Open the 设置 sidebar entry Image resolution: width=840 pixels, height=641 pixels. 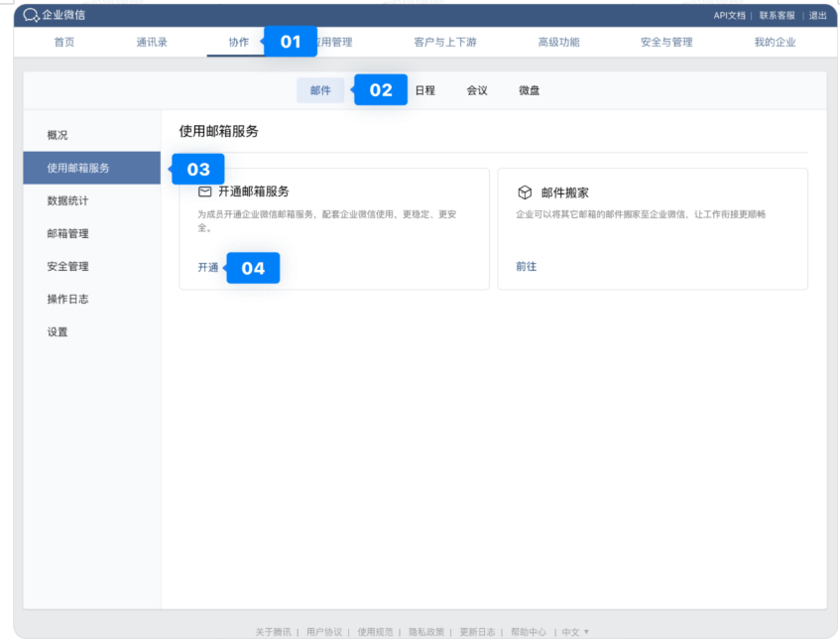pyautogui.click(x=57, y=331)
